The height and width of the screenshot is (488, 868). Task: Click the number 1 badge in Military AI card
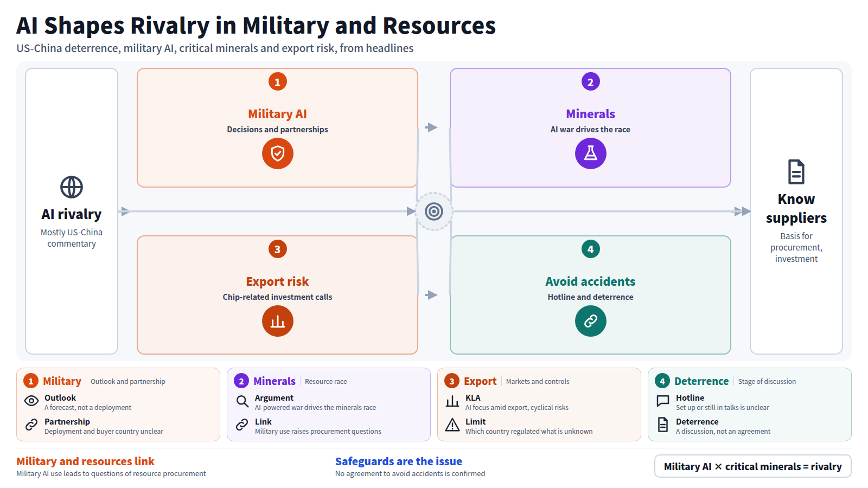pyautogui.click(x=278, y=82)
